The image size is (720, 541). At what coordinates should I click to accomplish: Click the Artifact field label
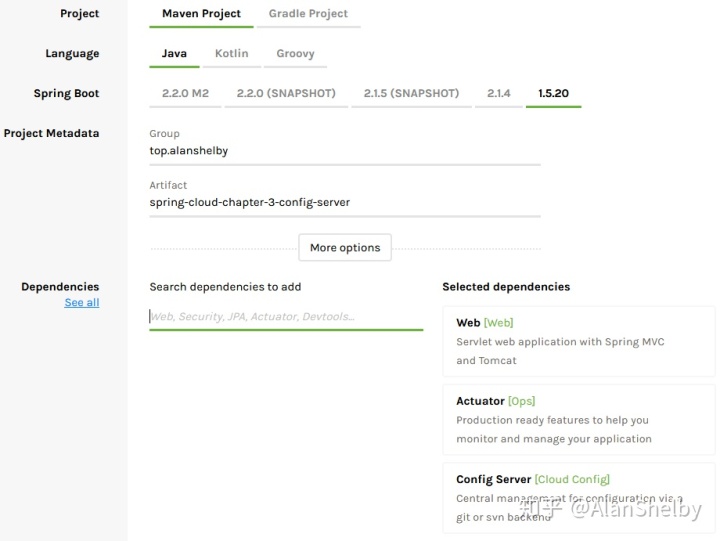168,185
